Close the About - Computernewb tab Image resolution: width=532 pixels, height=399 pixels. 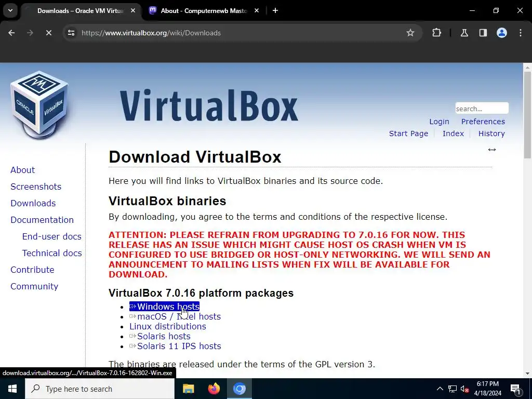click(x=257, y=10)
